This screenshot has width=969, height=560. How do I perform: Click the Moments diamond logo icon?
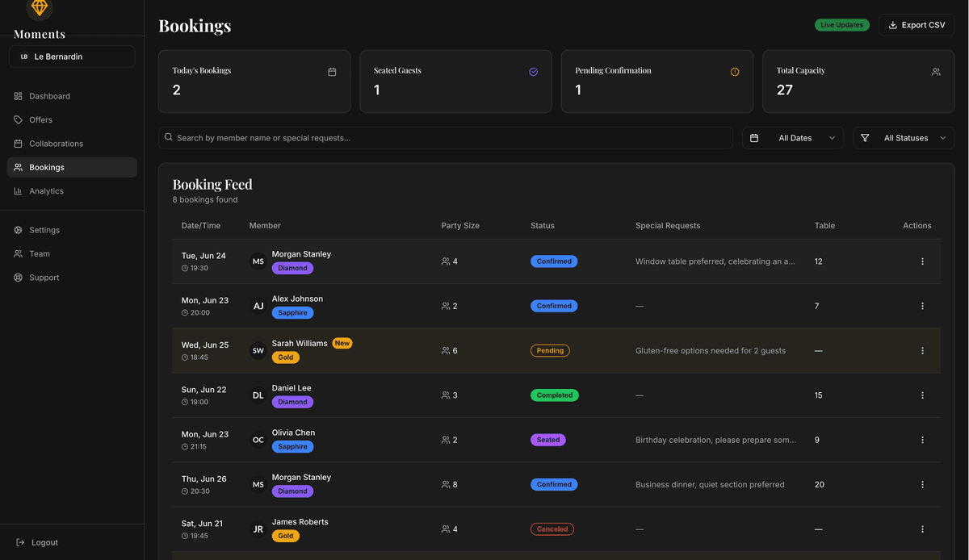point(39,8)
